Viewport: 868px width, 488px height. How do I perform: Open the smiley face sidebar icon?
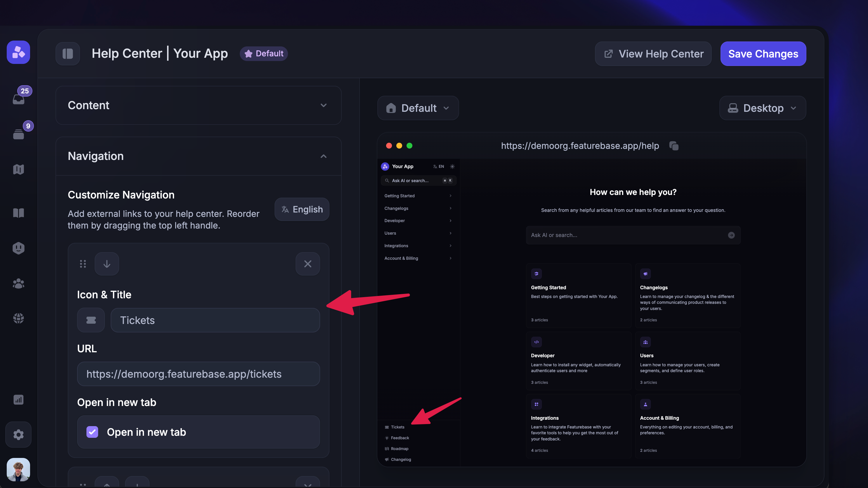[18, 248]
